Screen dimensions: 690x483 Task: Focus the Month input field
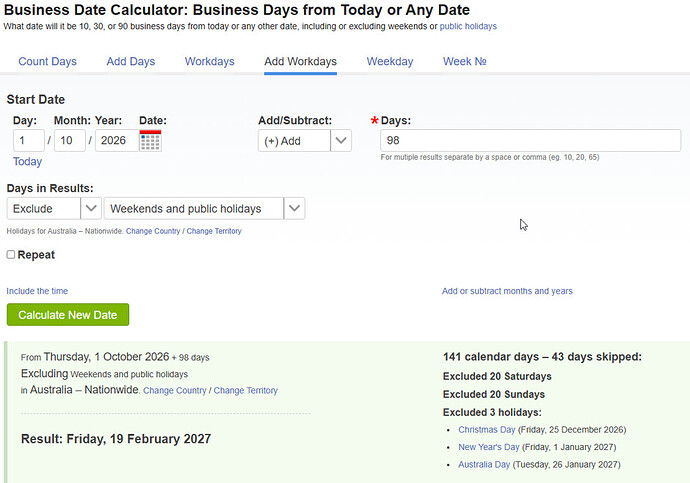(70, 141)
